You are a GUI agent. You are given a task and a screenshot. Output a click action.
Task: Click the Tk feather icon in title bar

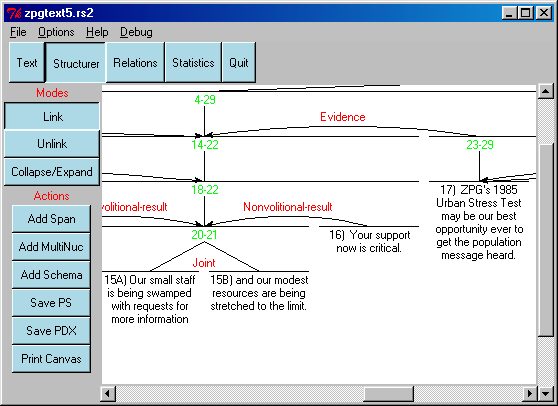point(14,13)
